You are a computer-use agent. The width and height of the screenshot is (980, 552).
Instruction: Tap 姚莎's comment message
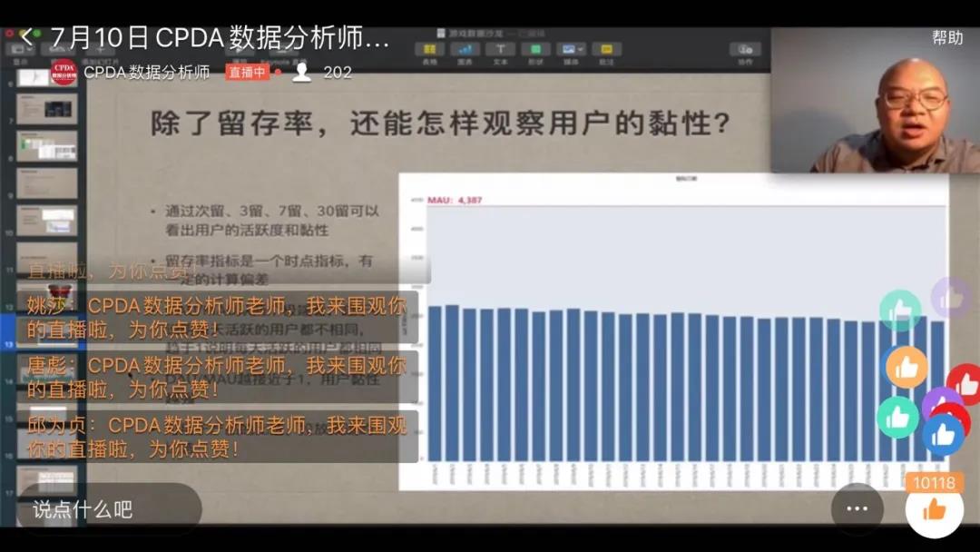(x=217, y=318)
